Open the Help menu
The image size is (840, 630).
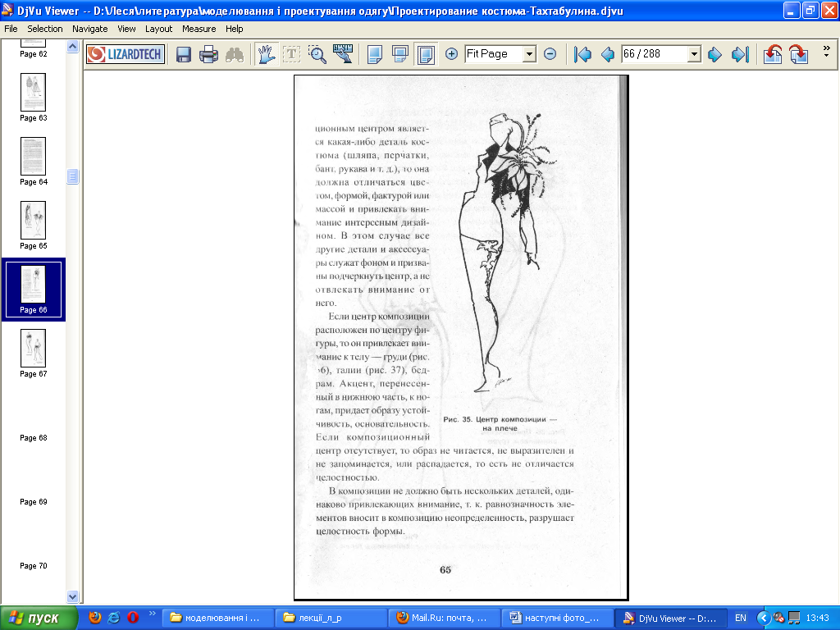[234, 29]
